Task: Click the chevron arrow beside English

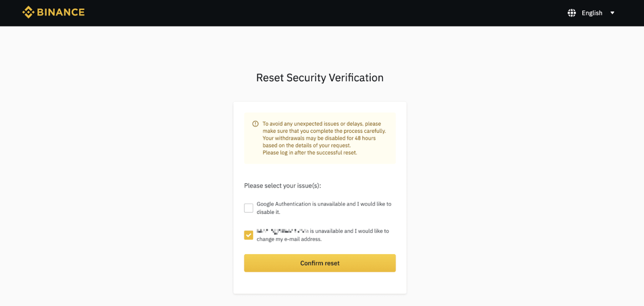Action: (x=613, y=13)
